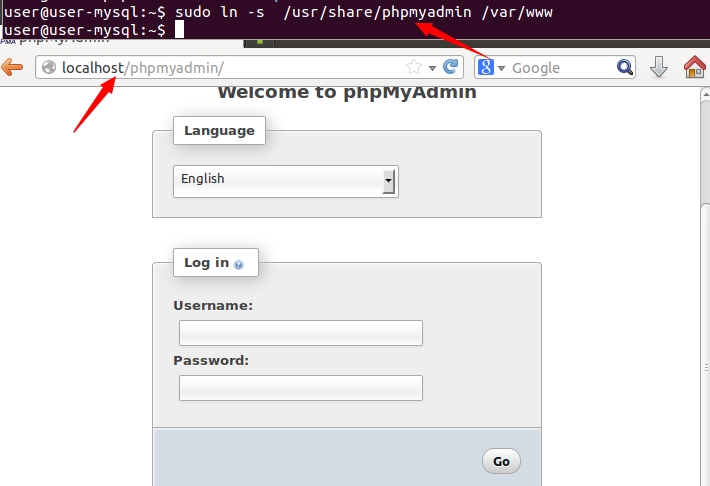Open search engine selector dropdown arrow
The image size is (710, 486).
501,68
